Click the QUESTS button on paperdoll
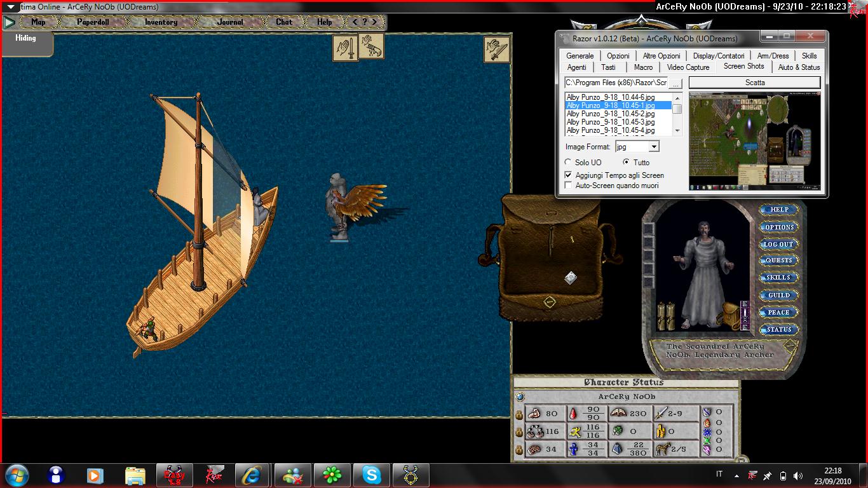This screenshot has width=868, height=488. point(779,261)
